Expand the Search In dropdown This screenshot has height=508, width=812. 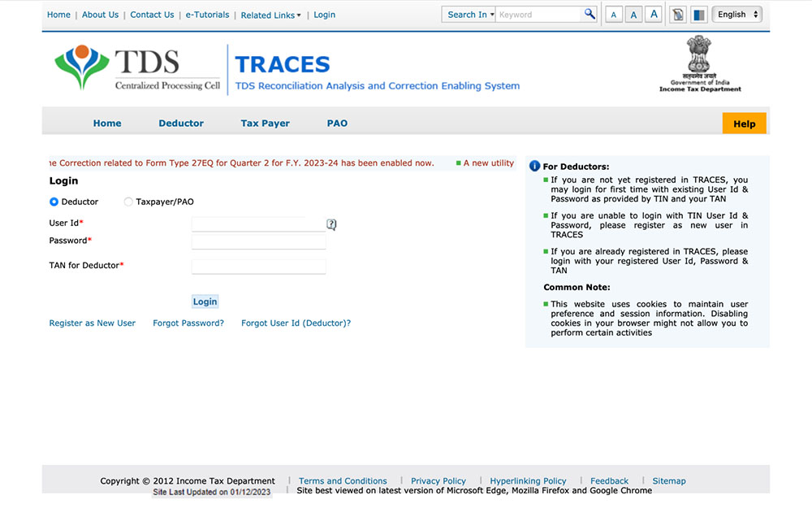coord(469,14)
